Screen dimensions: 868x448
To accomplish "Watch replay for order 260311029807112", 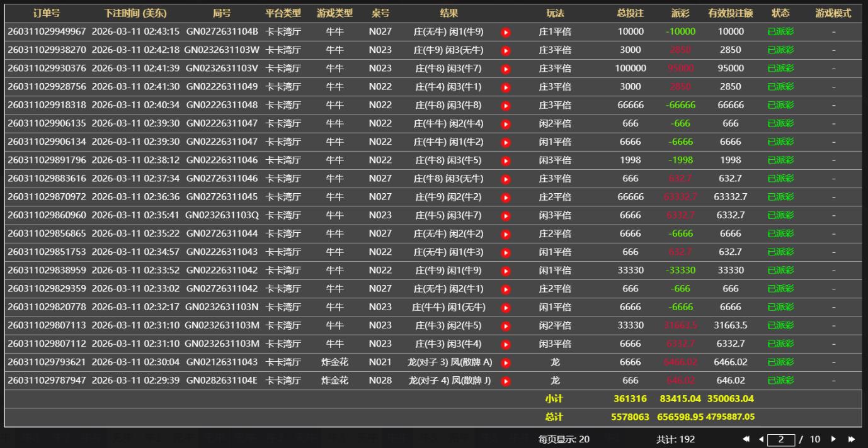I will pos(505,345).
